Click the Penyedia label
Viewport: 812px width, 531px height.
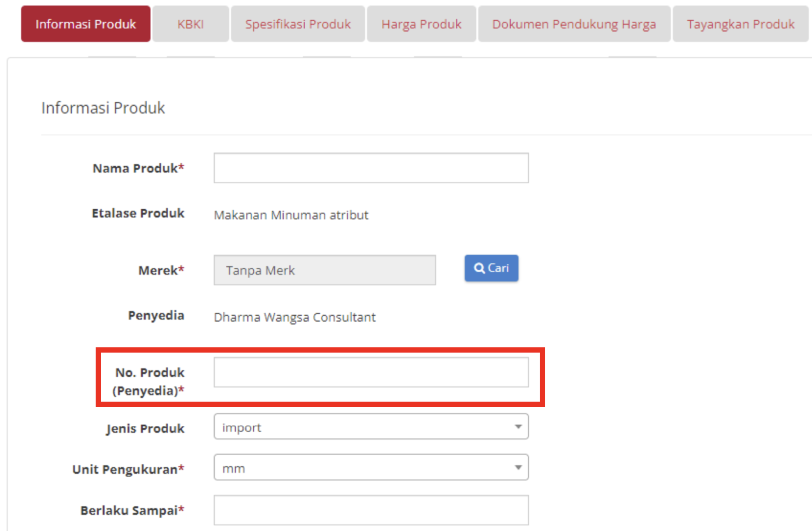(156, 315)
